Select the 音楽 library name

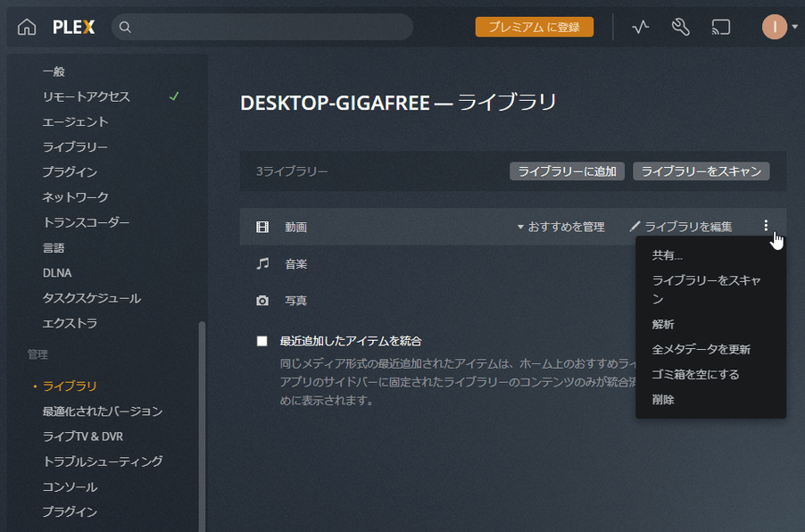[295, 264]
